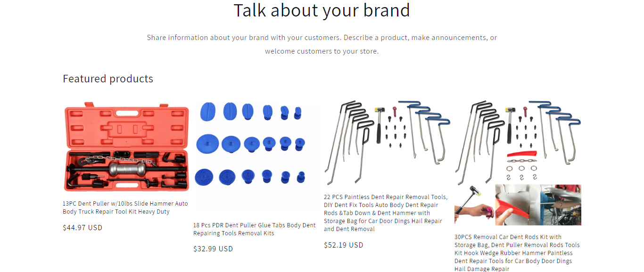
Task: Click the hand-held hammer demo photo
Action: [473, 205]
